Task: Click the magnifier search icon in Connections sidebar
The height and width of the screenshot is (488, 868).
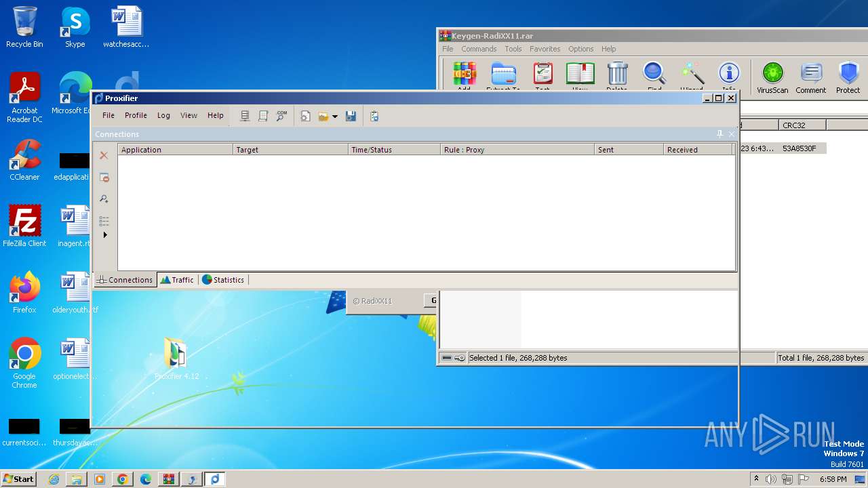Action: tap(104, 199)
